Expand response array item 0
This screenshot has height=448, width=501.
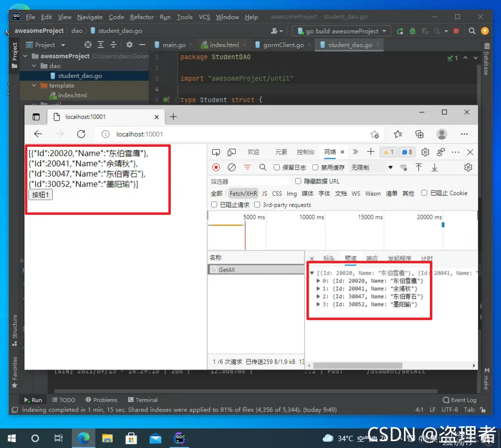318,281
